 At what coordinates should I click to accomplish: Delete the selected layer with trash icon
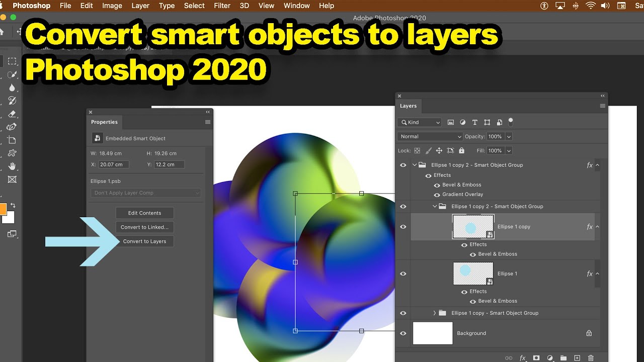(x=591, y=358)
